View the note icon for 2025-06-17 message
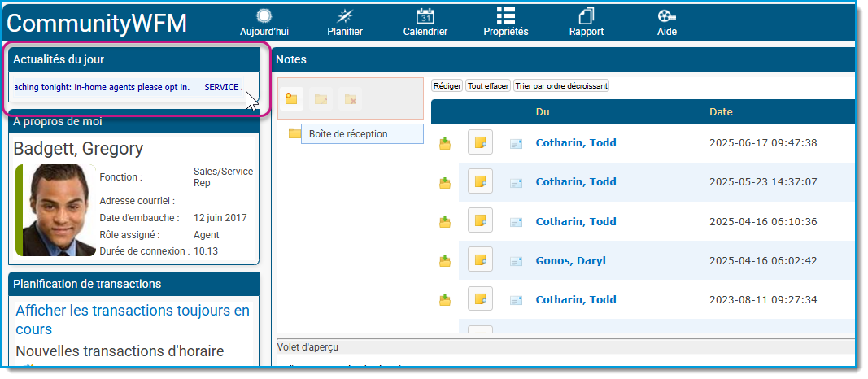 (480, 143)
